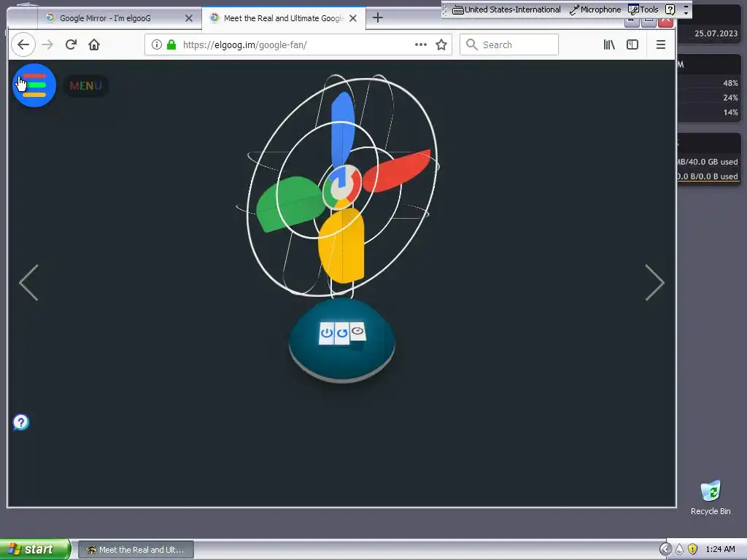Image resolution: width=747 pixels, height=560 pixels.
Task: Click the green padlock secure icon
Action: (171, 44)
